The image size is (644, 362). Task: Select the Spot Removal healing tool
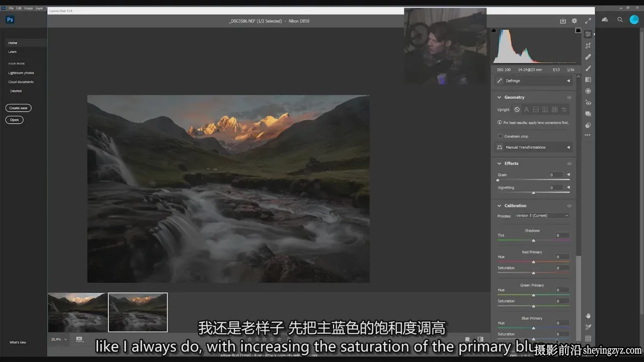[x=588, y=57]
